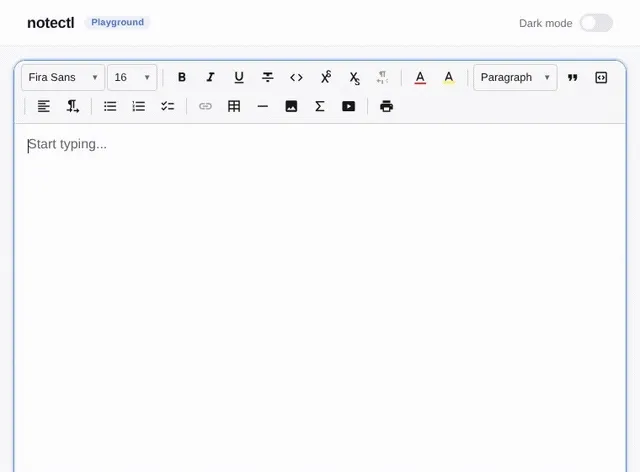Toggle underline formatting
The width and height of the screenshot is (640, 472).
[x=239, y=78]
